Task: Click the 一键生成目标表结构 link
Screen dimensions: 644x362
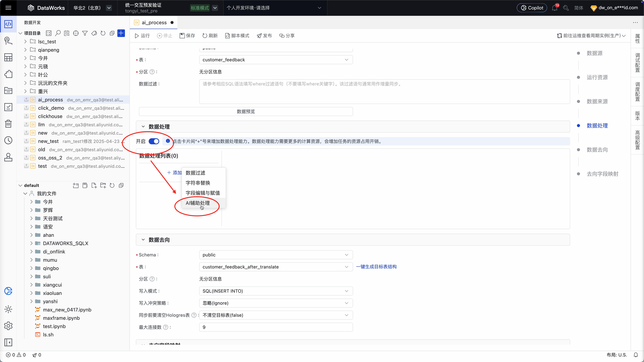Action: pyautogui.click(x=376, y=267)
